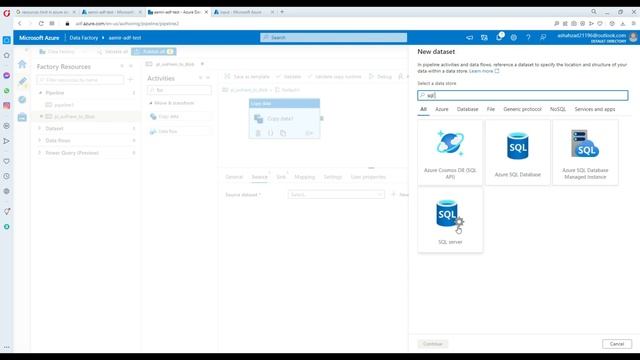Screen dimensions: 640x360
Task: Click the data store search box containing sql
Action: pos(523,95)
